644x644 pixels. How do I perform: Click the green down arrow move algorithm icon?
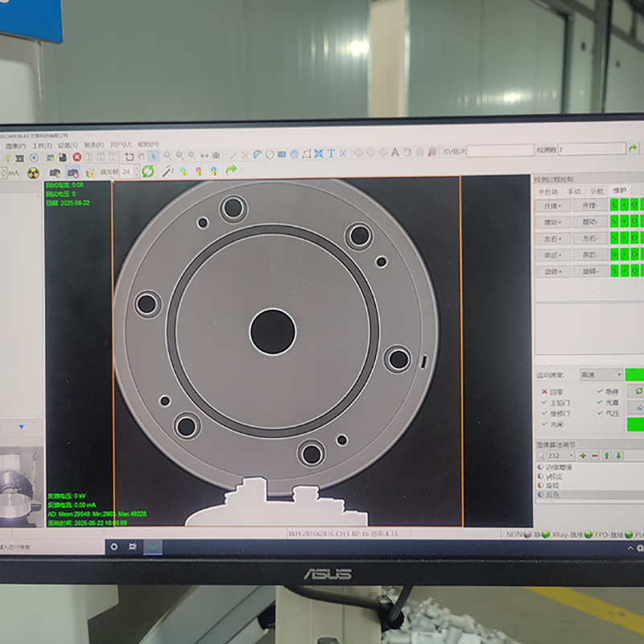tap(618, 455)
